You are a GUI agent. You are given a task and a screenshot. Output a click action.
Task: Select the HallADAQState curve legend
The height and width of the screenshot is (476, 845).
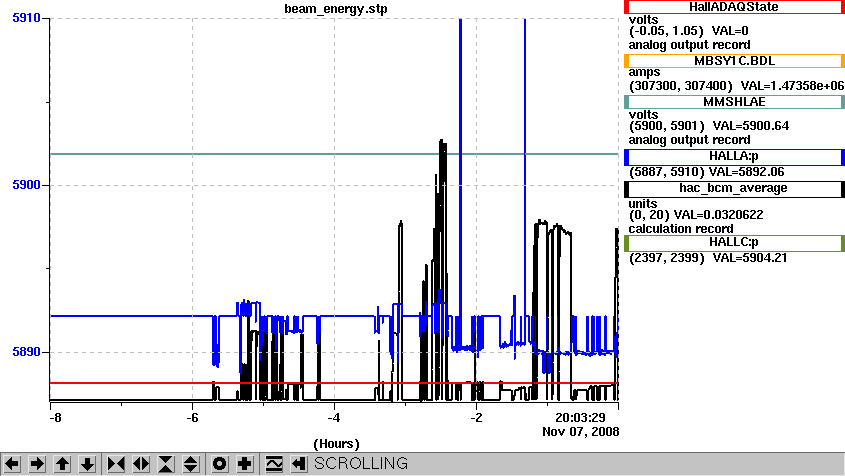click(734, 7)
